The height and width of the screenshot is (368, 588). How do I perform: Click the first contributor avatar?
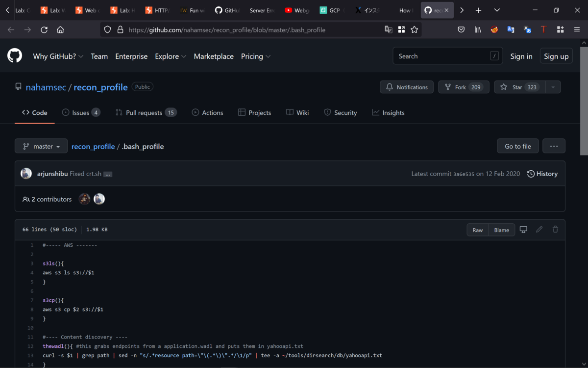click(x=85, y=199)
